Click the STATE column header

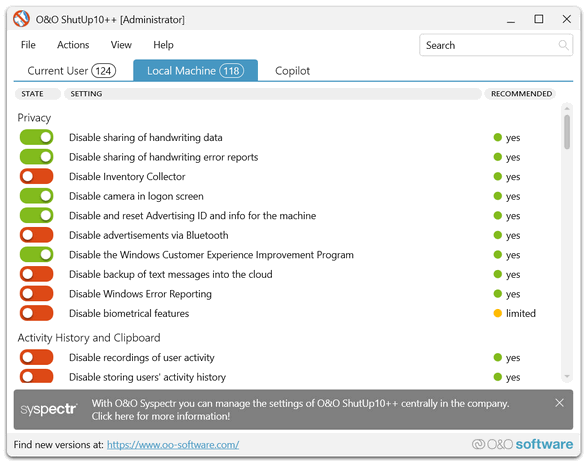tap(38, 94)
